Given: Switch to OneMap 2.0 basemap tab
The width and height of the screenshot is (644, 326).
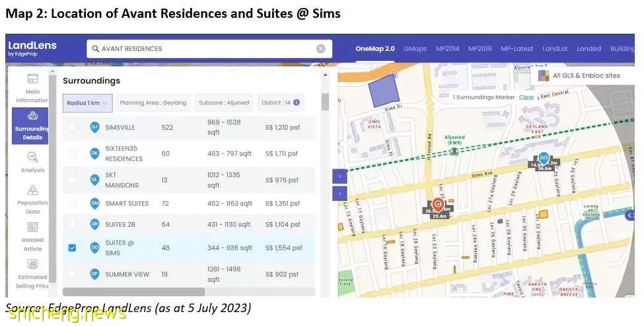Looking at the screenshot, I should point(375,48).
